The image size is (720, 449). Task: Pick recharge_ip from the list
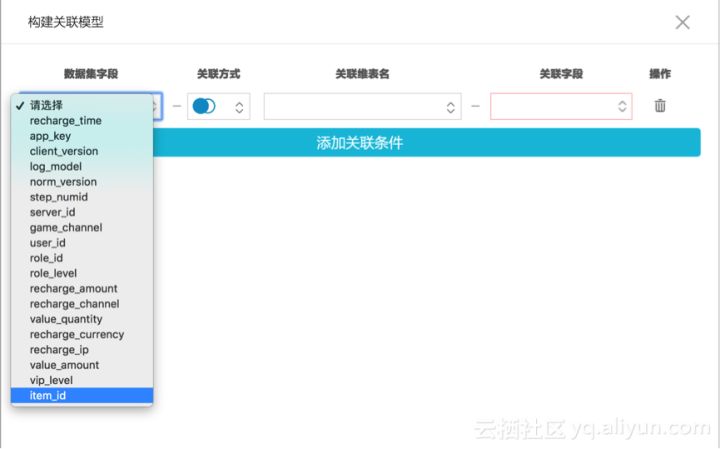click(82, 349)
